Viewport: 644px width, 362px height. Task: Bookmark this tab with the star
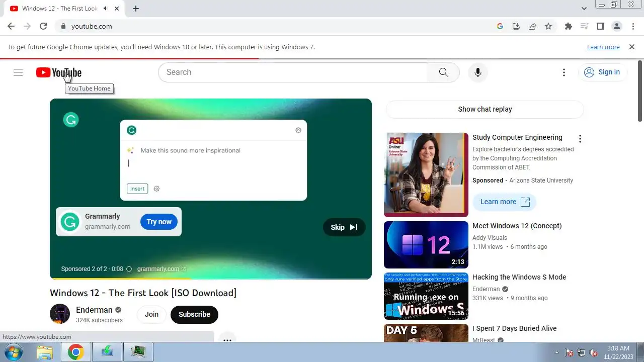tap(548, 26)
